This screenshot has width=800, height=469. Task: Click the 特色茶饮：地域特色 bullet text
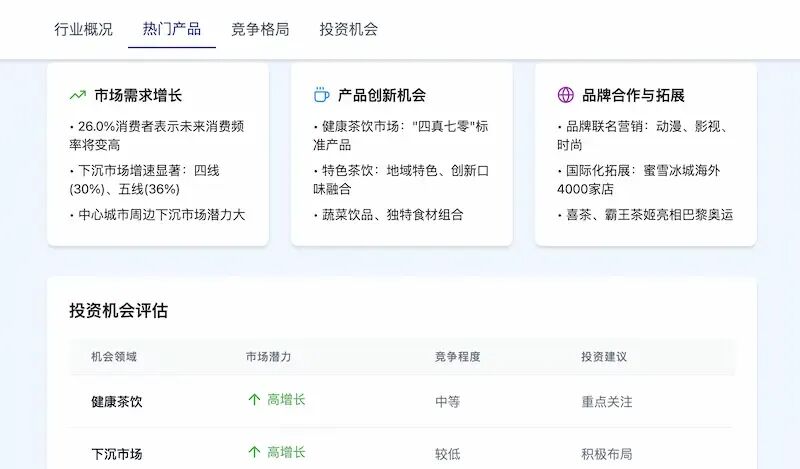tap(401, 180)
